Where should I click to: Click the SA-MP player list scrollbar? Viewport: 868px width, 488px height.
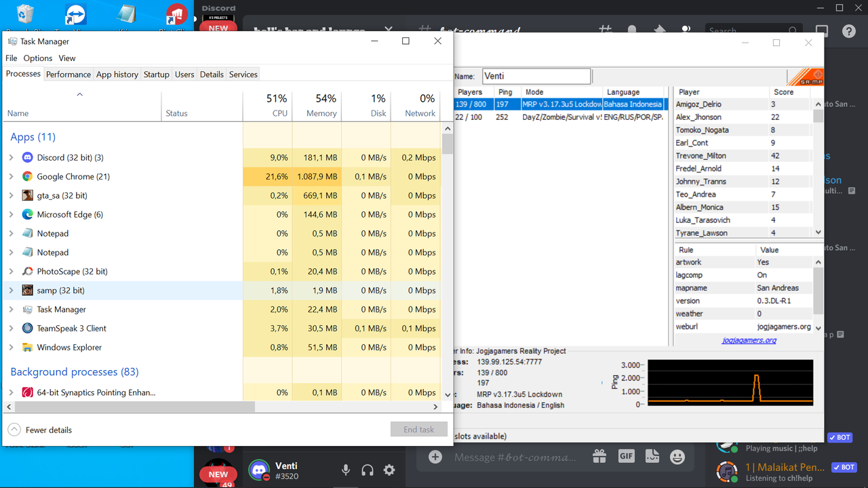tap(818, 115)
